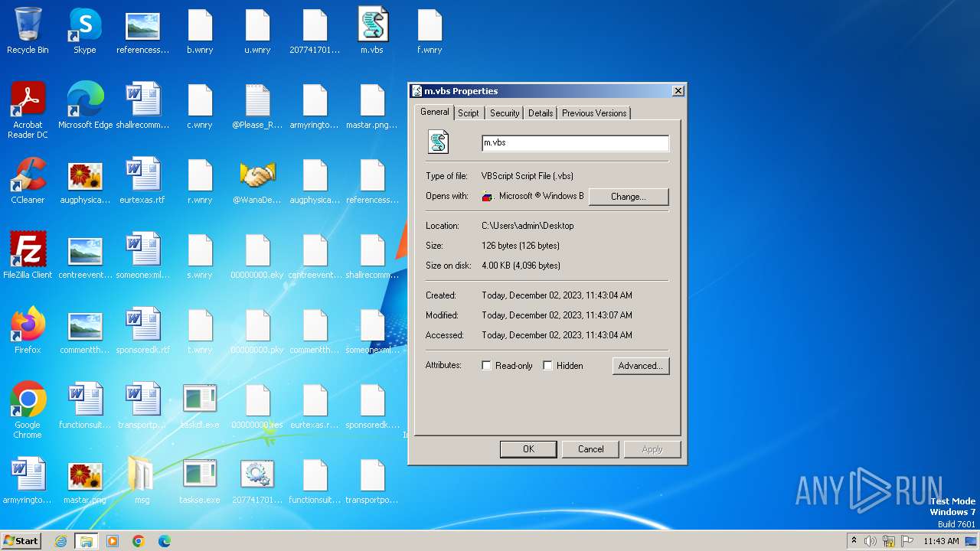
Task: Open the Advanced... attributes dialog
Action: click(x=641, y=366)
